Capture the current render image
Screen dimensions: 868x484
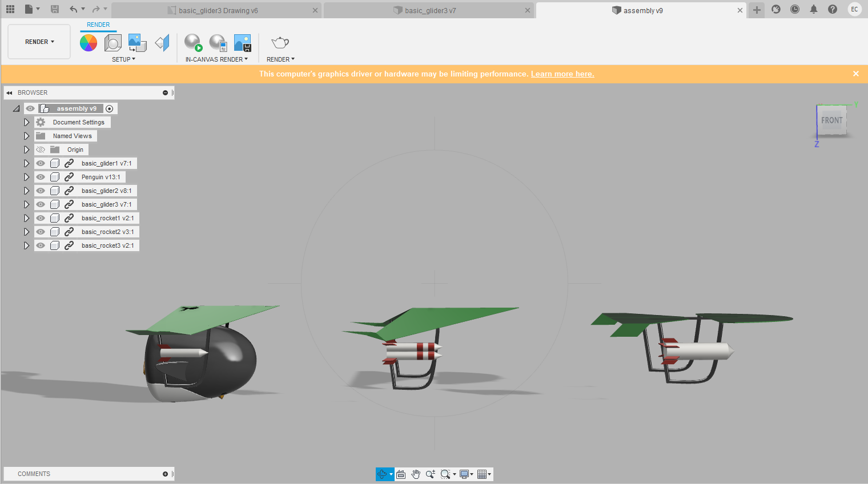(x=242, y=43)
